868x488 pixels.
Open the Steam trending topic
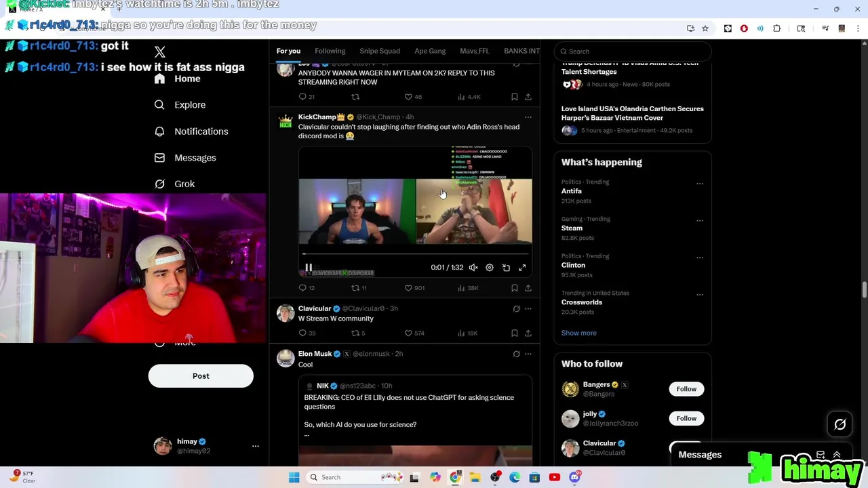(572, 228)
